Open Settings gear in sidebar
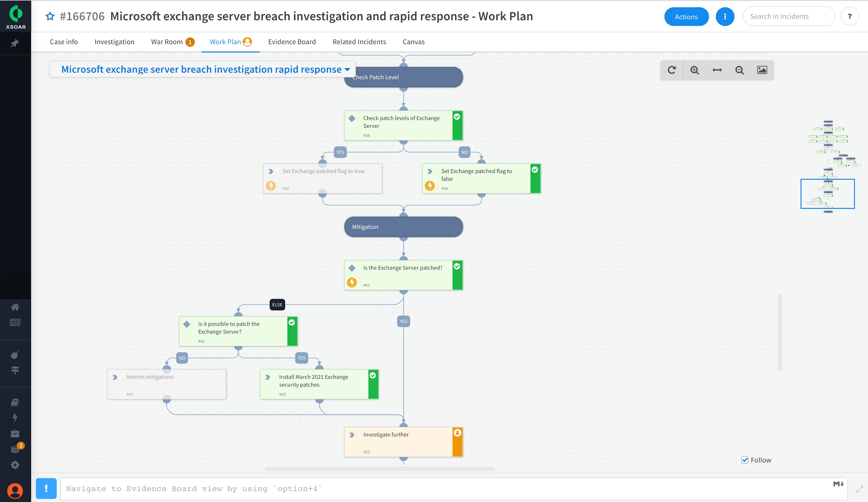Screen dimensions: 868x502 pyautogui.click(x=15, y=465)
